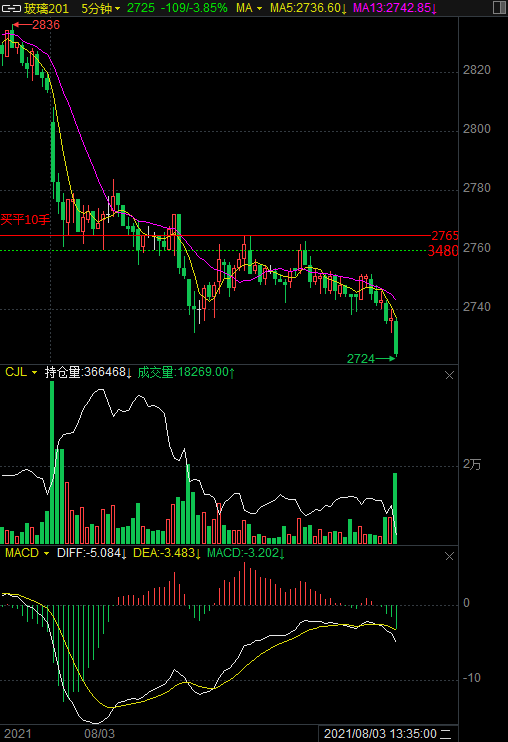The image size is (508, 742).
Task: Click the 2021 year label on time axis
Action: point(18,733)
